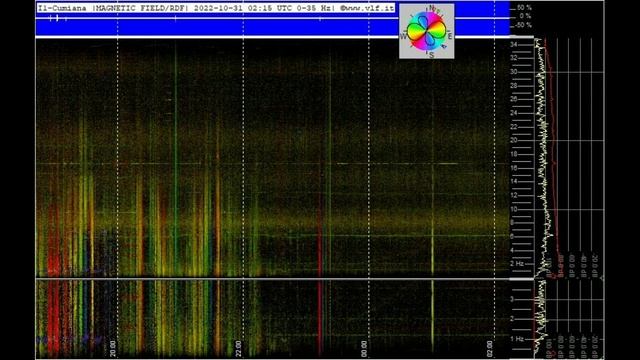640x360 pixels.
Task: Click the 26 frequency axis label
Action: click(513, 99)
